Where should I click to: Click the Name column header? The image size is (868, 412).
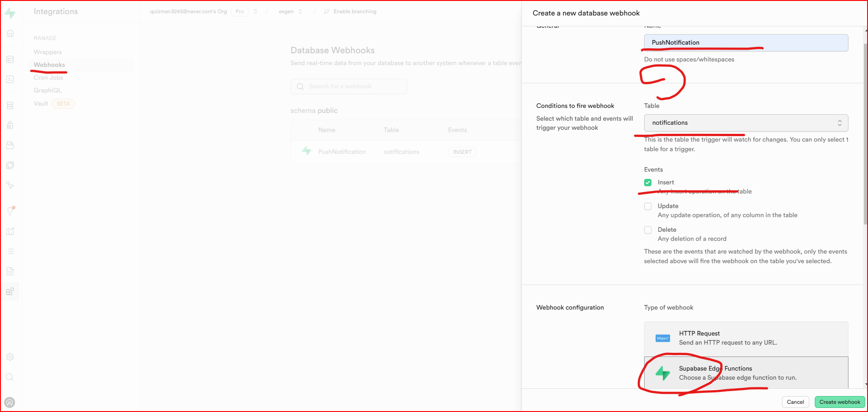(x=327, y=130)
